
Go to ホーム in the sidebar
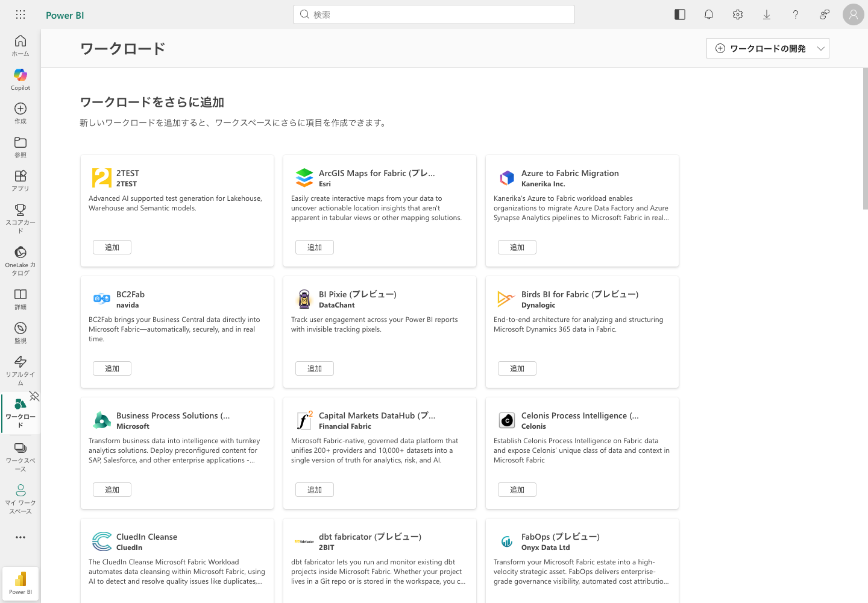point(20,46)
